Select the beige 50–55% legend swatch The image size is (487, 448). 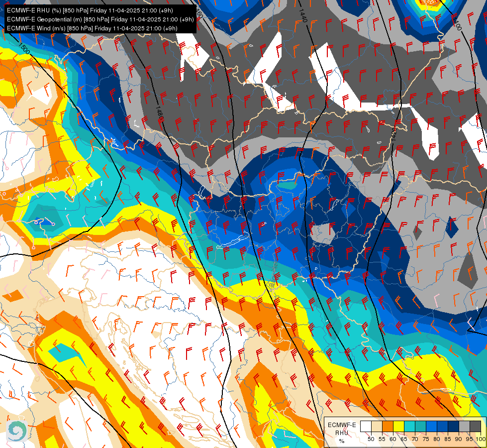pyautogui.click(x=377, y=426)
